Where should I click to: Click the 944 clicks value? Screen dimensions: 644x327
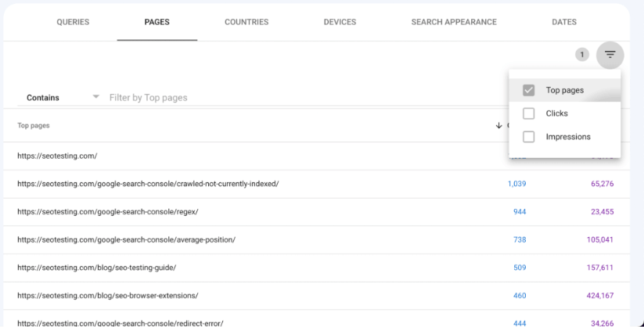point(520,211)
